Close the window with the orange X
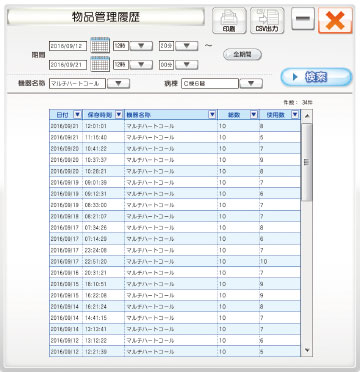 point(335,21)
